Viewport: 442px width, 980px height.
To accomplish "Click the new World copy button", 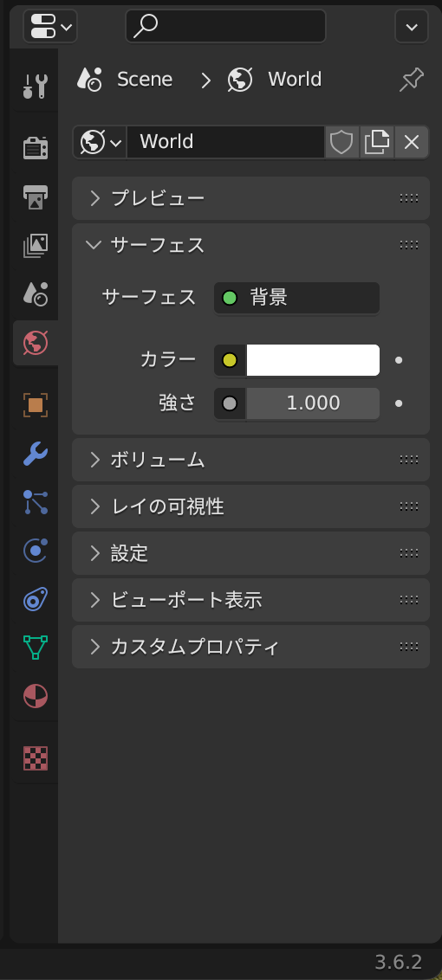I will tap(376, 142).
